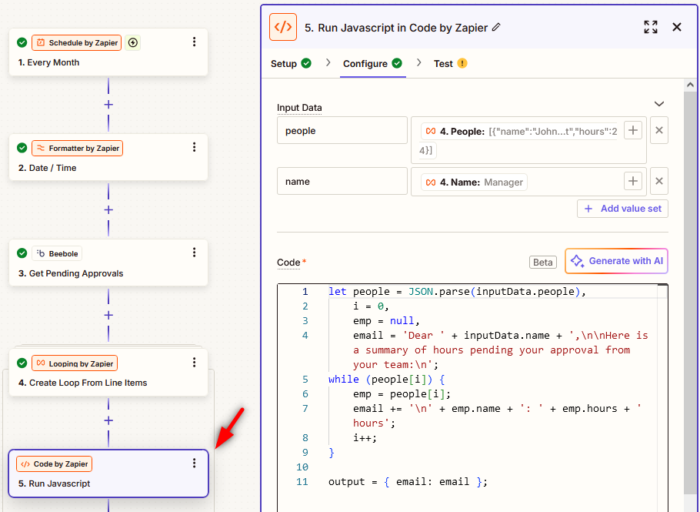Open kebab menu on Every Month step
The image size is (700, 512).
[x=194, y=42]
